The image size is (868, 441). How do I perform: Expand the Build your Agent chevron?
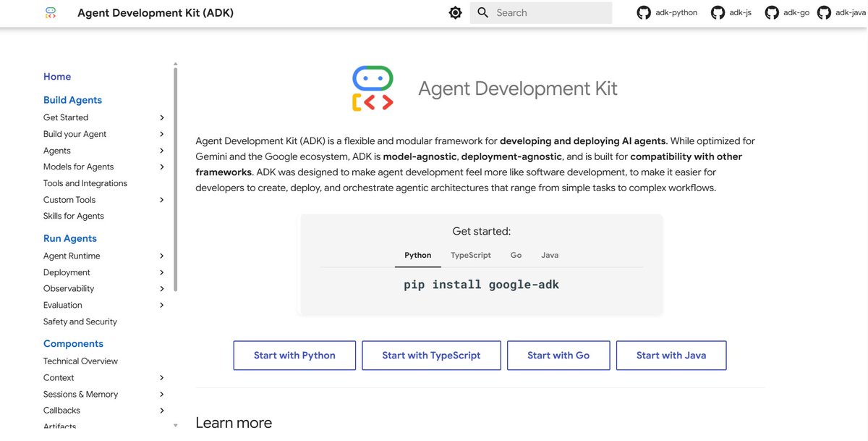[x=162, y=134]
